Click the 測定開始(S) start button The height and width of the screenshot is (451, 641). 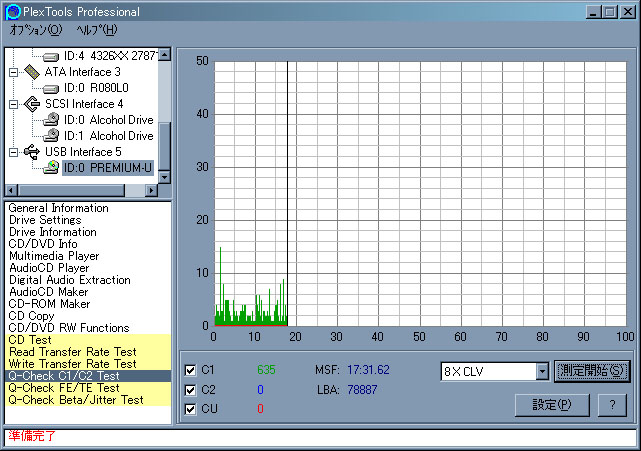click(592, 371)
